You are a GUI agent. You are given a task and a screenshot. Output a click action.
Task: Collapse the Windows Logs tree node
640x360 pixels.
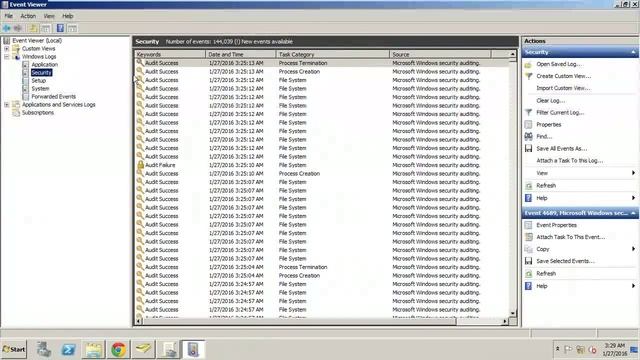pyautogui.click(x=7, y=57)
